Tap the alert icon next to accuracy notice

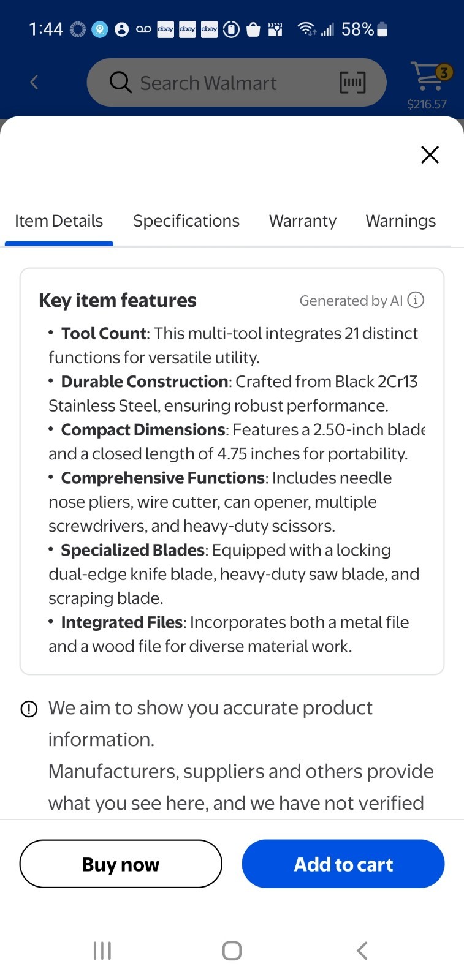tap(29, 709)
